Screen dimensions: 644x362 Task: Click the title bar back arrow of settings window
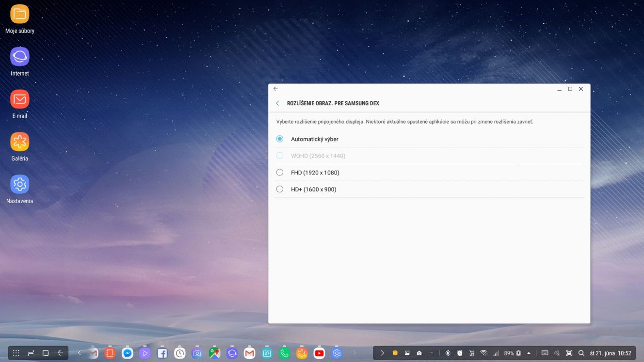[x=275, y=89]
